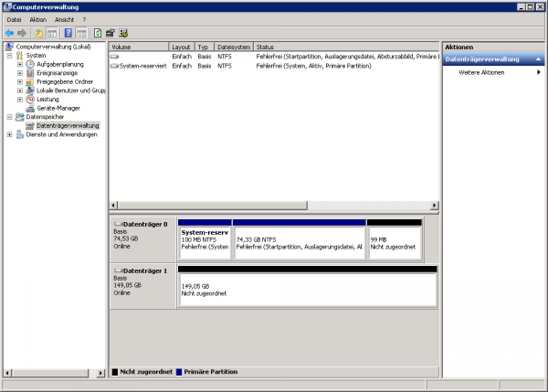548x392 pixels.
Task: Select Datenträgerverwaltung in the tree
Action: click(68, 125)
